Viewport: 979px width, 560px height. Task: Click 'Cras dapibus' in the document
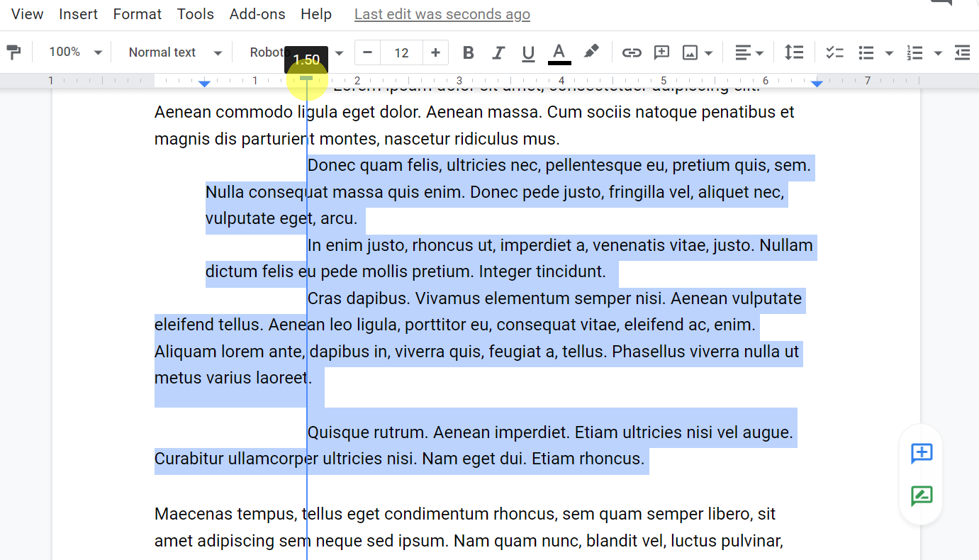coord(359,298)
